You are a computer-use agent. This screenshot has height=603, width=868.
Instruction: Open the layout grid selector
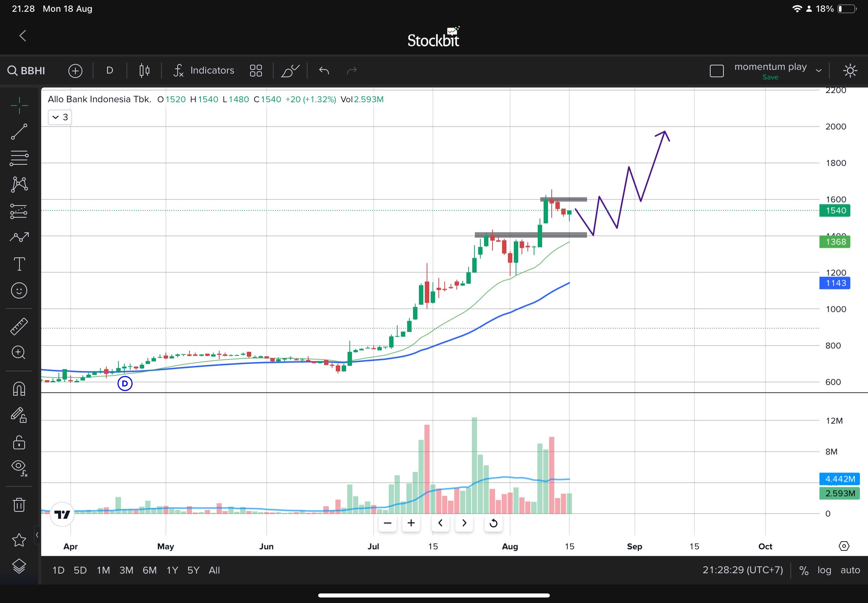[256, 71]
